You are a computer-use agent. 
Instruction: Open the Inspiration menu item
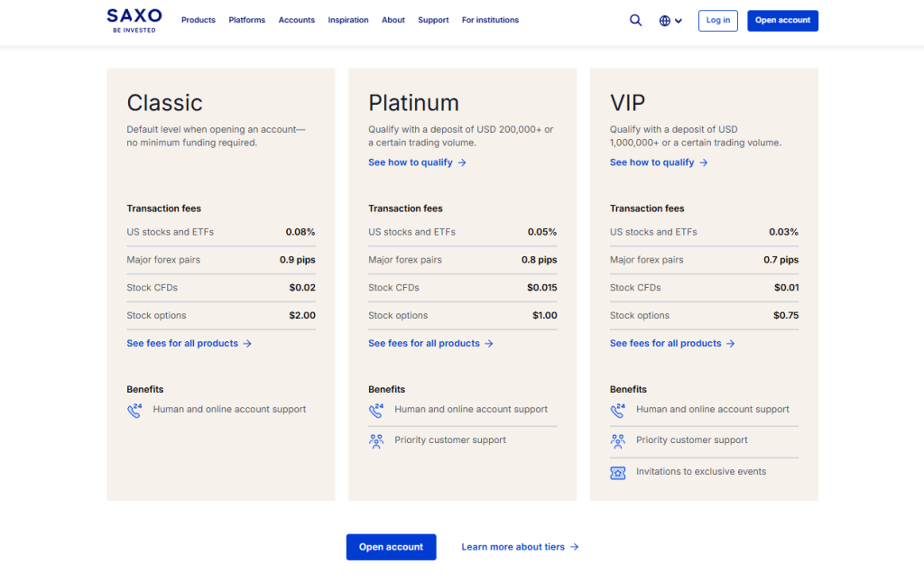click(348, 20)
